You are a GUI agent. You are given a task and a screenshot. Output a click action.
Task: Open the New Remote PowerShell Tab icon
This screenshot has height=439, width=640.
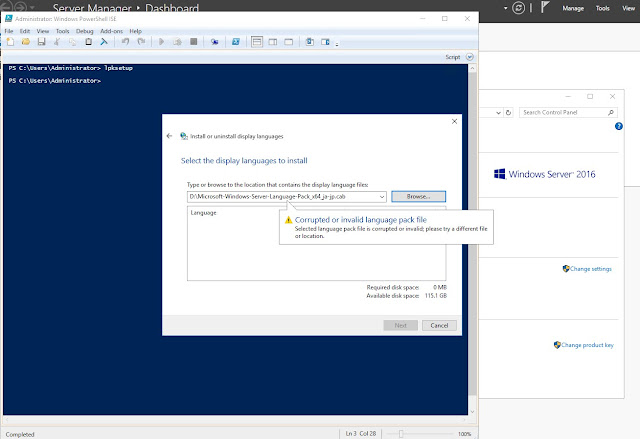click(214, 42)
